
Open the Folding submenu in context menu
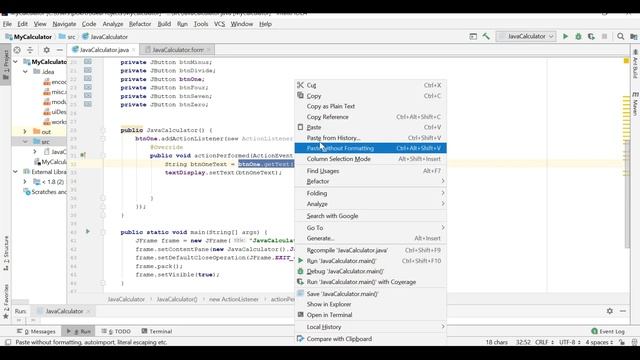click(371, 193)
